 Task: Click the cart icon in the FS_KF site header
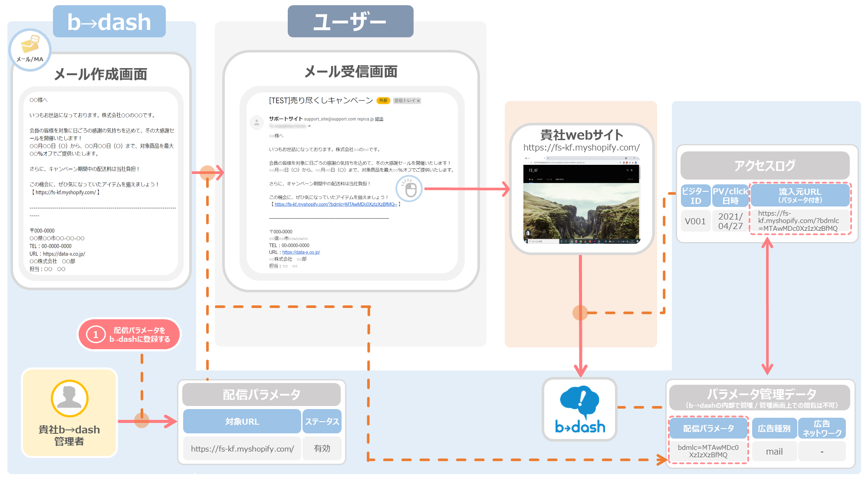[x=631, y=170]
